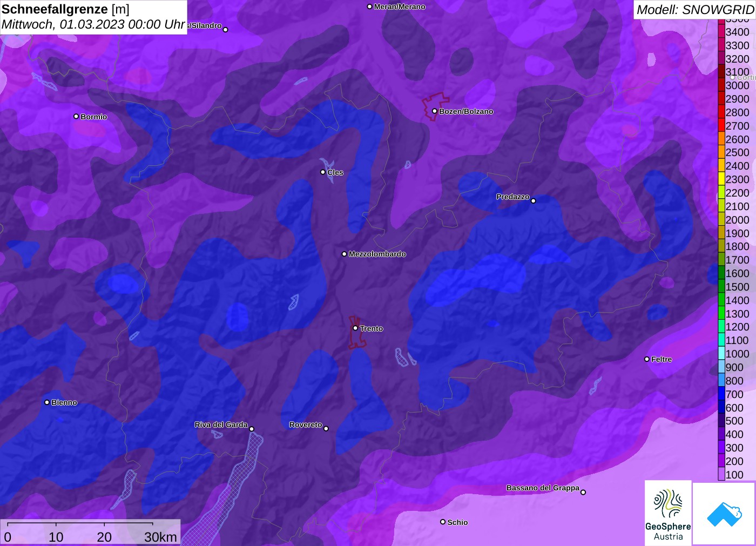Viewport: 756px width, 546px height.
Task: Click the GeoSphere Austria logo
Action: 668,513
